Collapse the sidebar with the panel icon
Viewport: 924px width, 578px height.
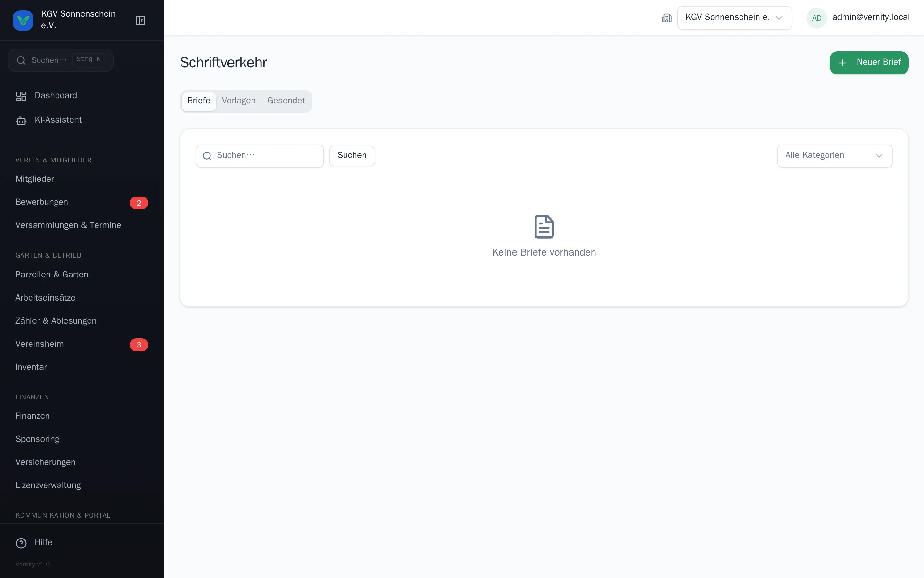click(141, 20)
